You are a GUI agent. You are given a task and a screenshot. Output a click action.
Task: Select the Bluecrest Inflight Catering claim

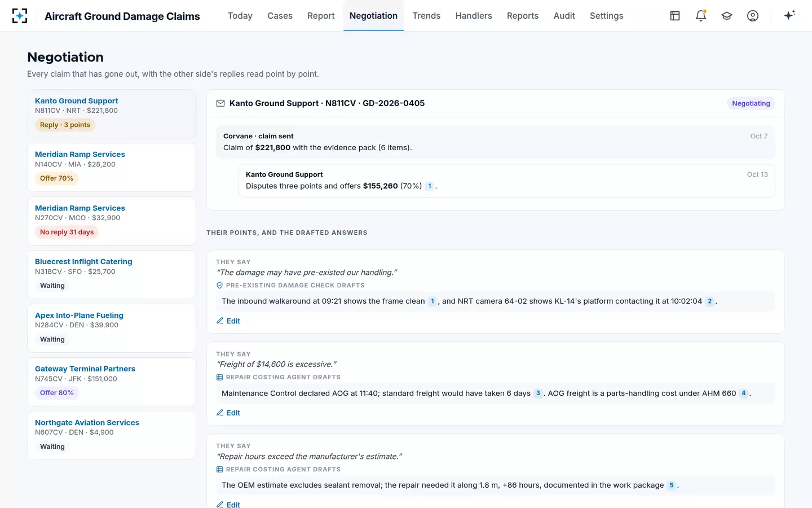(112, 275)
